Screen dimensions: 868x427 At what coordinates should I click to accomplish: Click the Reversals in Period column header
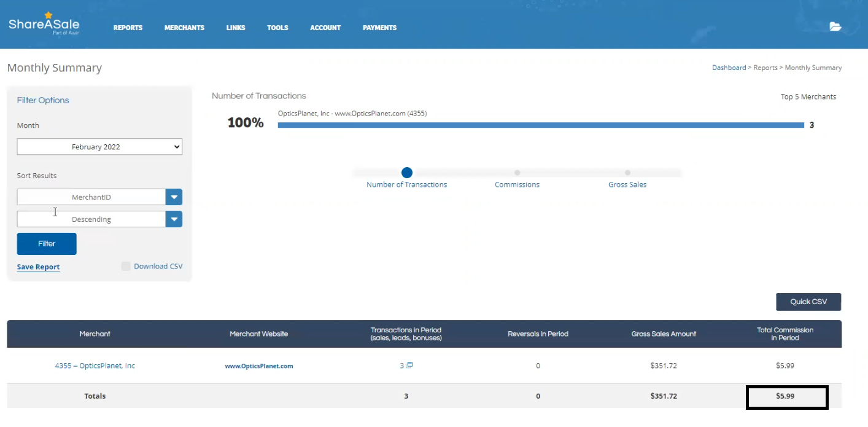pyautogui.click(x=538, y=334)
